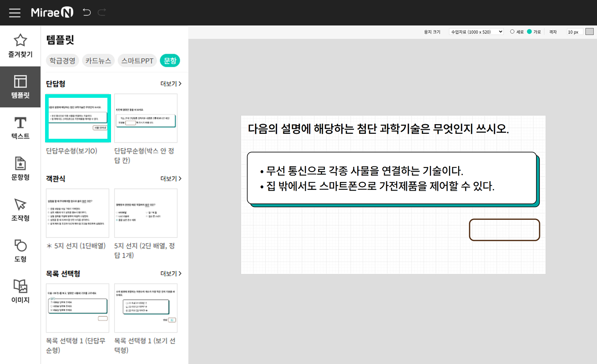Screen dimensions: 597x364
Task: Switch to the 학급경영 tab
Action: (63, 61)
